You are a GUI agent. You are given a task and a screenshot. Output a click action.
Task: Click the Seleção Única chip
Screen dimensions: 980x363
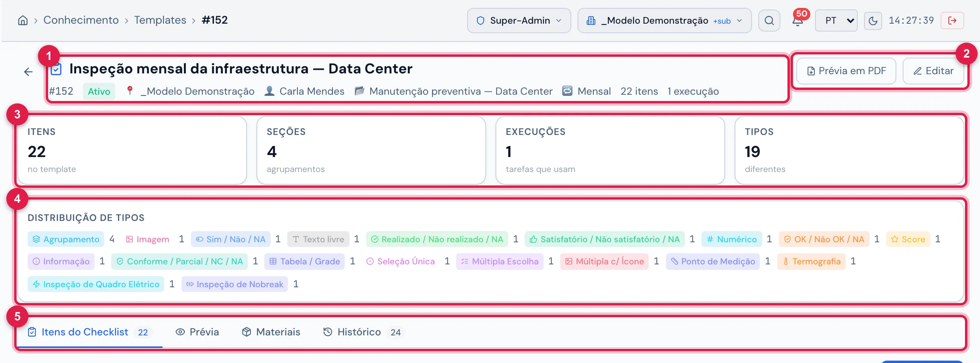[401, 262]
